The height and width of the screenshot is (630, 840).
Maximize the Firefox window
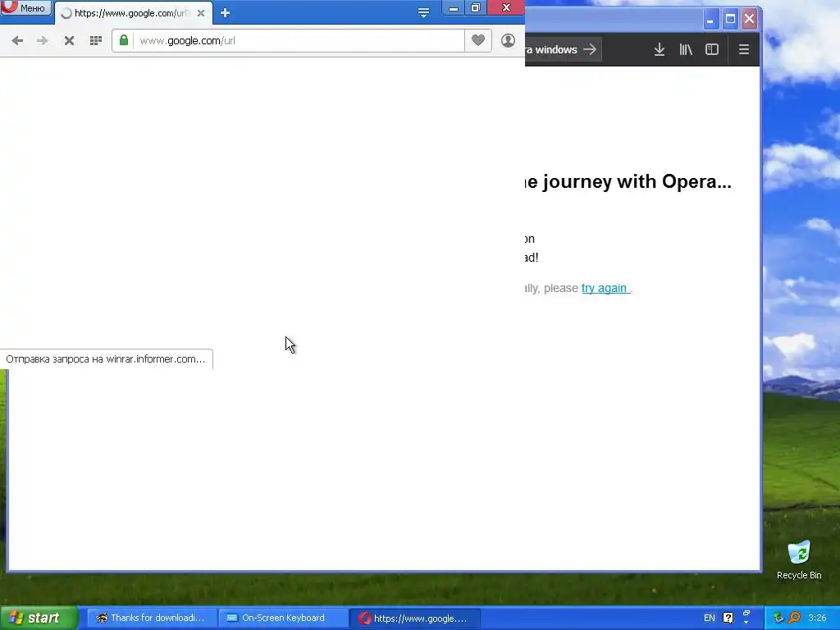(x=730, y=20)
